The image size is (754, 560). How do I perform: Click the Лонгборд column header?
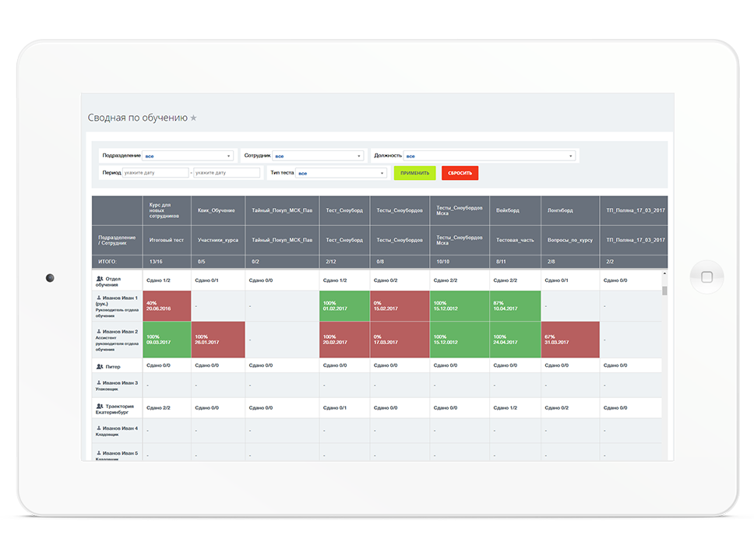570,210
